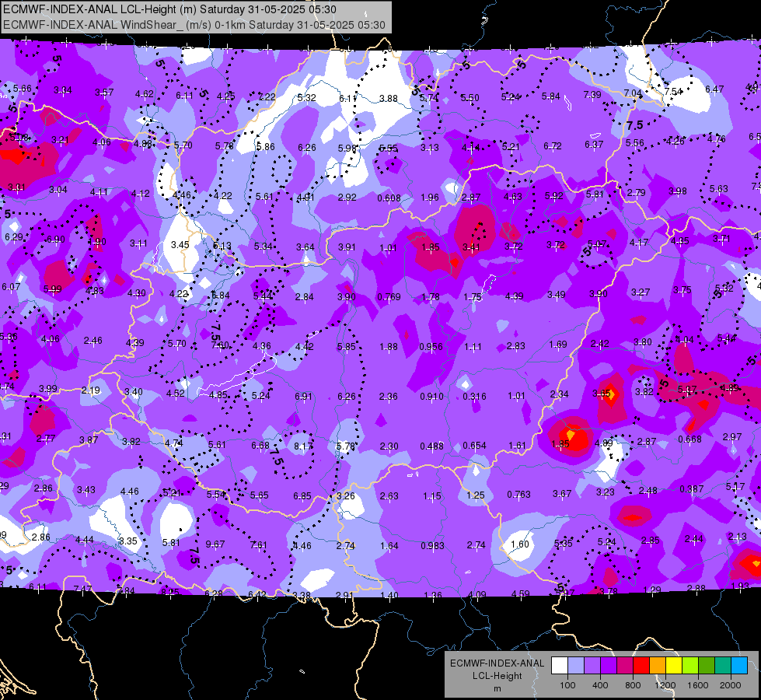Click the legend label 400
This screenshot has height=700, width=761.
tap(600, 685)
